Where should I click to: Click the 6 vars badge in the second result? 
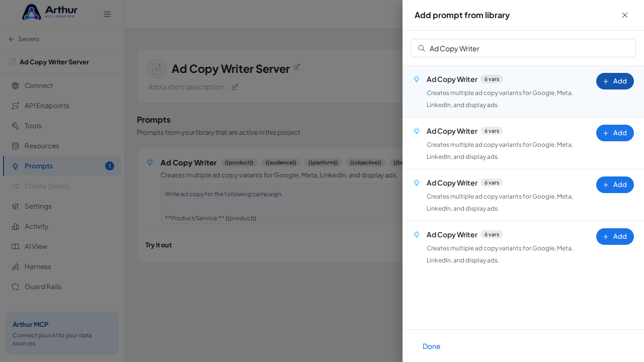tap(492, 131)
